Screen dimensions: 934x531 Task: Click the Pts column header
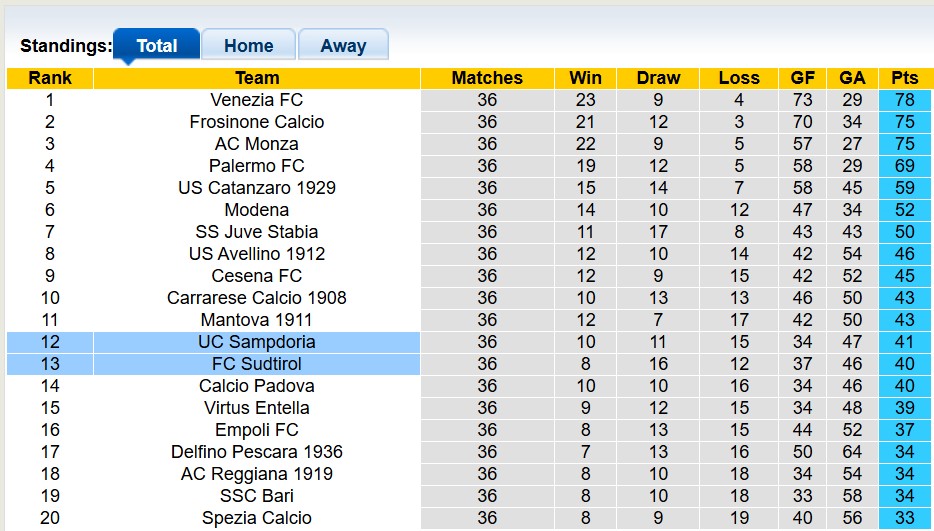(x=904, y=78)
